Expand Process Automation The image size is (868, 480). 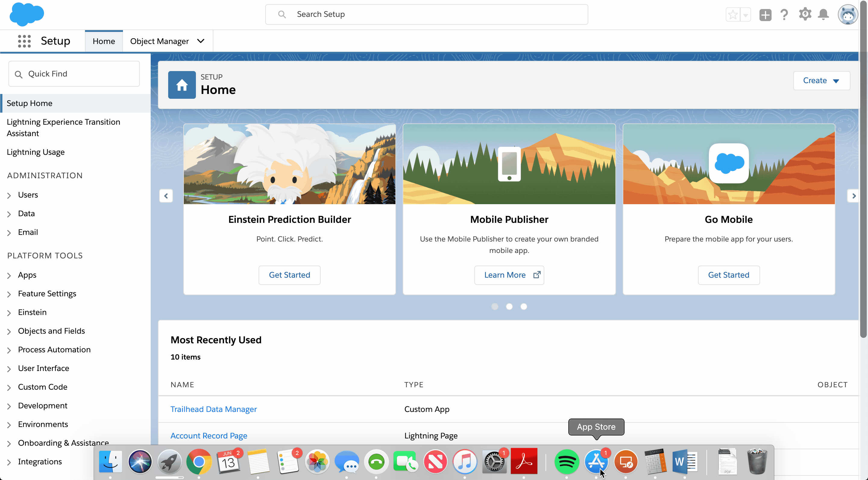pos(9,350)
